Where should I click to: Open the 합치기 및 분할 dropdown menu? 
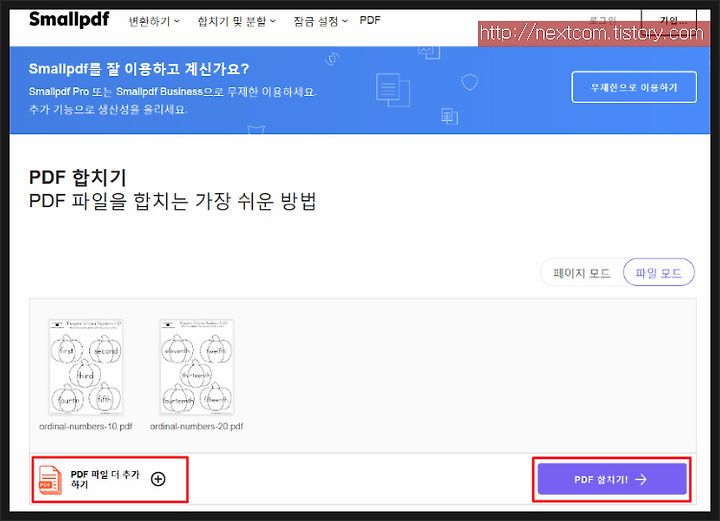[236, 21]
